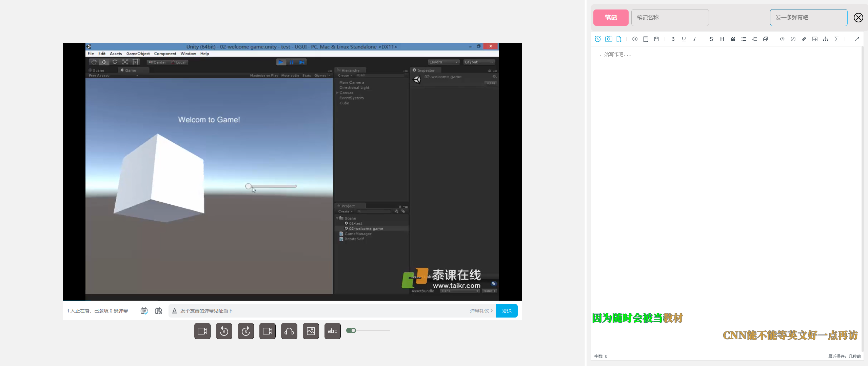The image size is (868, 366).
Task: Toggle bold formatting in notes
Action: tap(673, 39)
